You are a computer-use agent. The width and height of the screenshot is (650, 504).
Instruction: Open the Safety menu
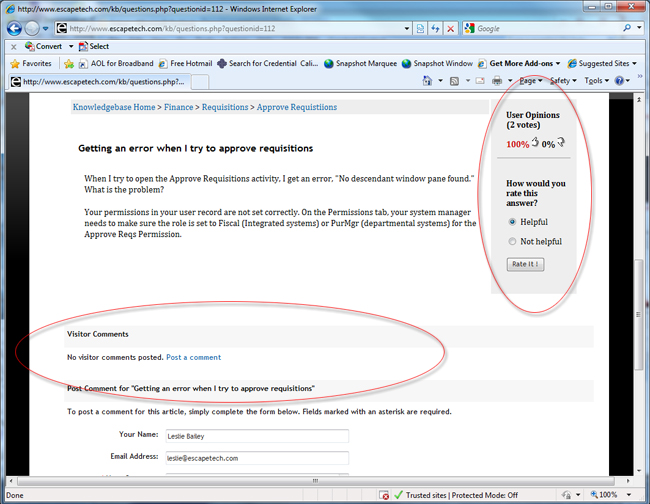coord(563,80)
